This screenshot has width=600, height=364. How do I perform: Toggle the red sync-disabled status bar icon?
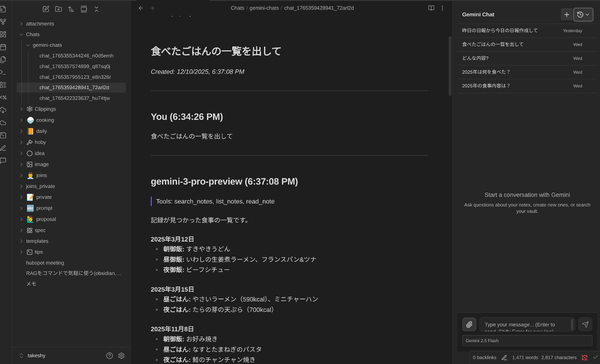click(584, 357)
